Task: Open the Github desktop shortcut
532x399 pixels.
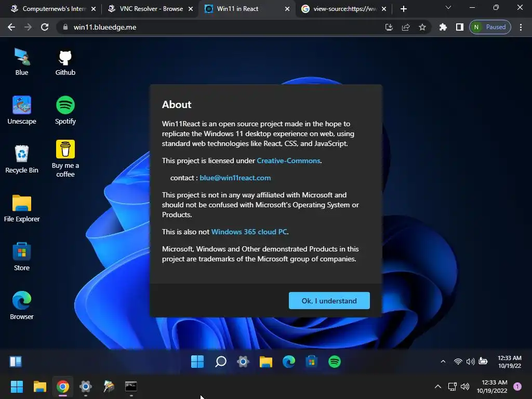Action: pyautogui.click(x=65, y=62)
